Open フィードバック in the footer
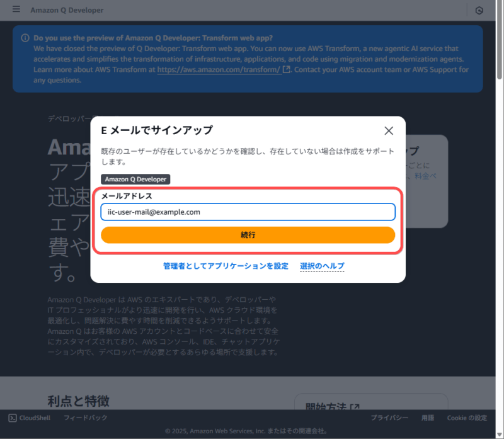Screen dimensions: 504x439 pos(85,418)
